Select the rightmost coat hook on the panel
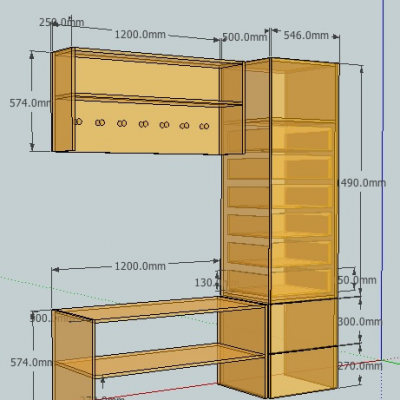The height and width of the screenshot is (400, 400). click(204, 126)
